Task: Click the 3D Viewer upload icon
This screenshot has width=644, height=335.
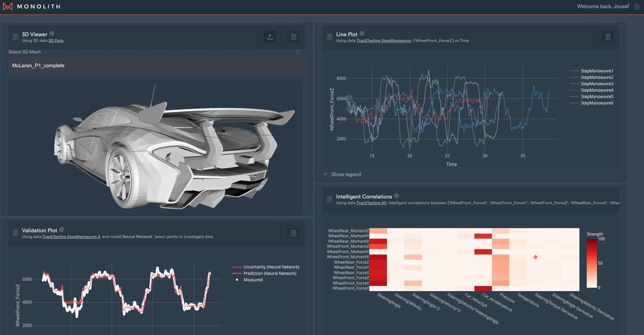Action: (270, 37)
